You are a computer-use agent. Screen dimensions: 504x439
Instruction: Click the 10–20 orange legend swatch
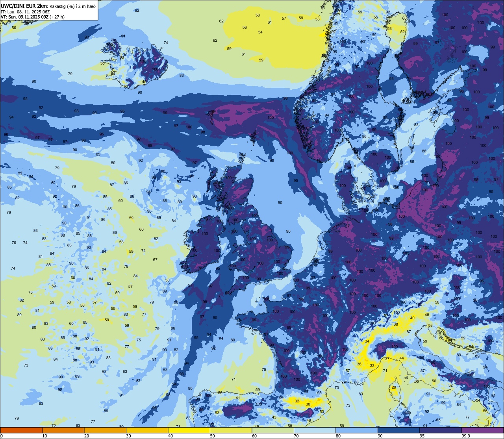(63, 430)
